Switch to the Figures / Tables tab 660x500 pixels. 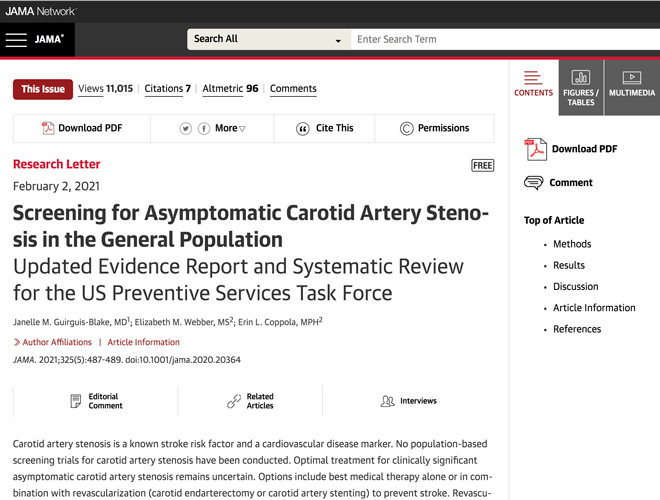click(581, 88)
